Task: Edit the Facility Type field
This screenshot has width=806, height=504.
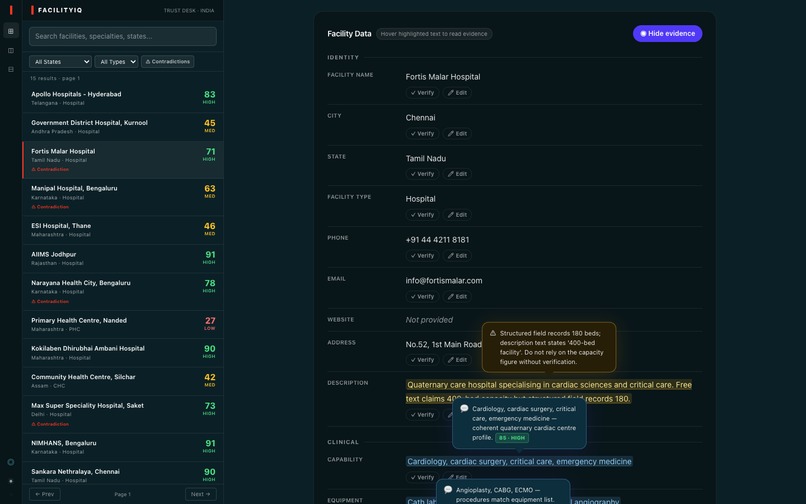Action: 457,215
